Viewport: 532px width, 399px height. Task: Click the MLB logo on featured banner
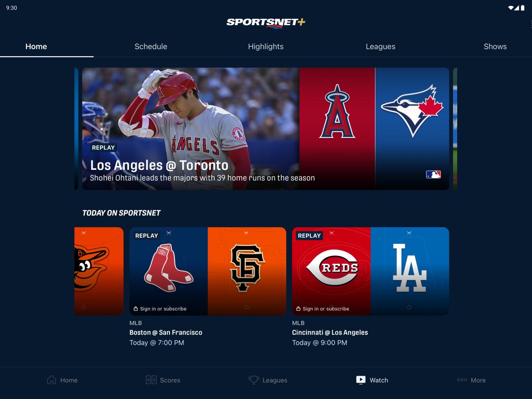[x=433, y=175]
